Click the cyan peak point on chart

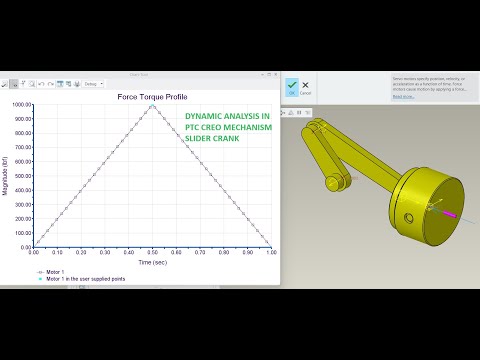point(153,106)
